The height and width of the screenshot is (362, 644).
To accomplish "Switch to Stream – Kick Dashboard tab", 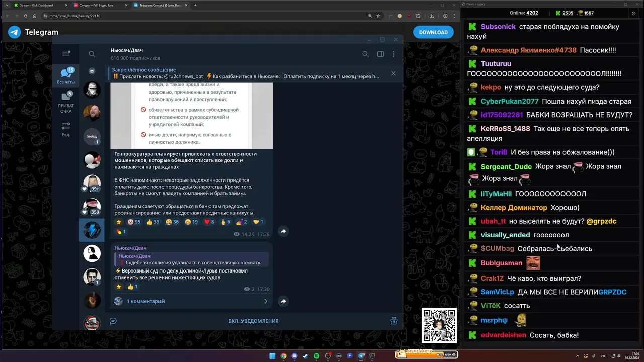I will (40, 5).
